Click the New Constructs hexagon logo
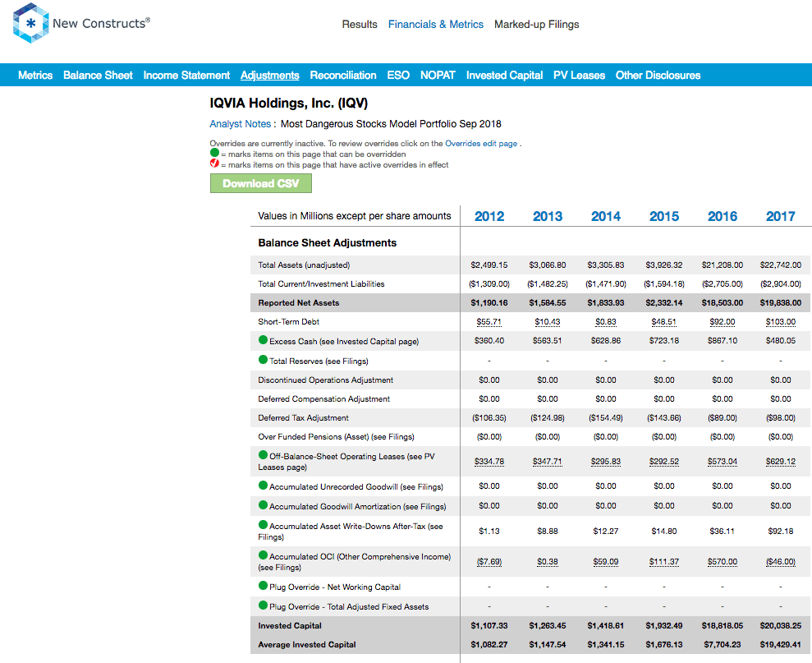The height and width of the screenshot is (663, 812). (x=31, y=23)
